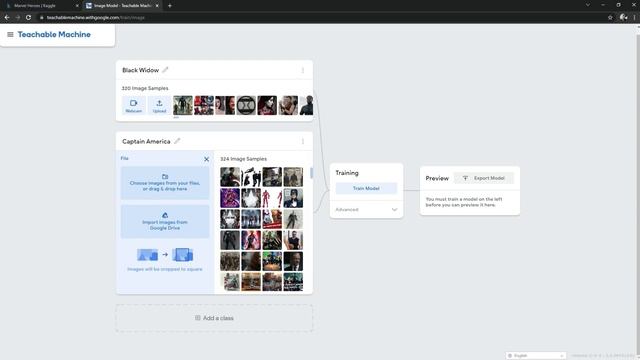This screenshot has height=360, width=640.
Task: Import images from Google Drive
Action: pos(165,221)
